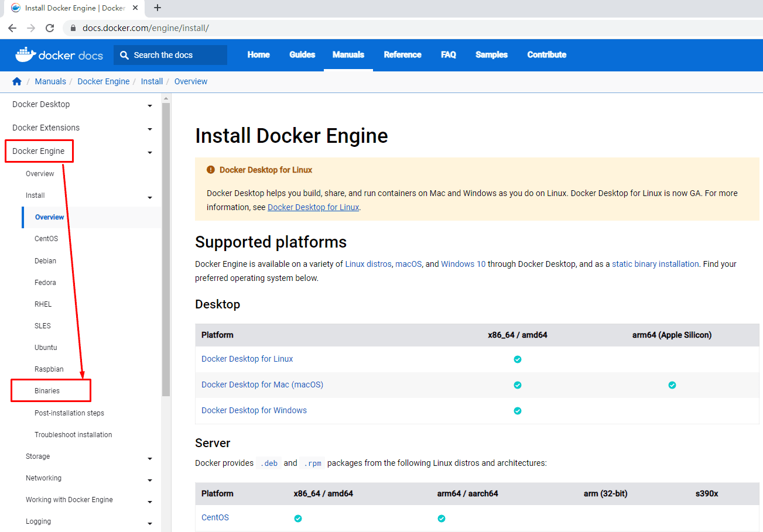Collapse the Docker Engine sidebar section arrow
Viewport: 763px width, 532px height.
(x=150, y=153)
